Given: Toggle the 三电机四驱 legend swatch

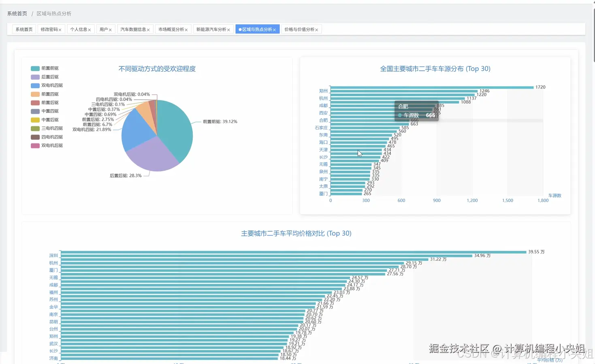Looking at the screenshot, I should pyautogui.click(x=35, y=128).
